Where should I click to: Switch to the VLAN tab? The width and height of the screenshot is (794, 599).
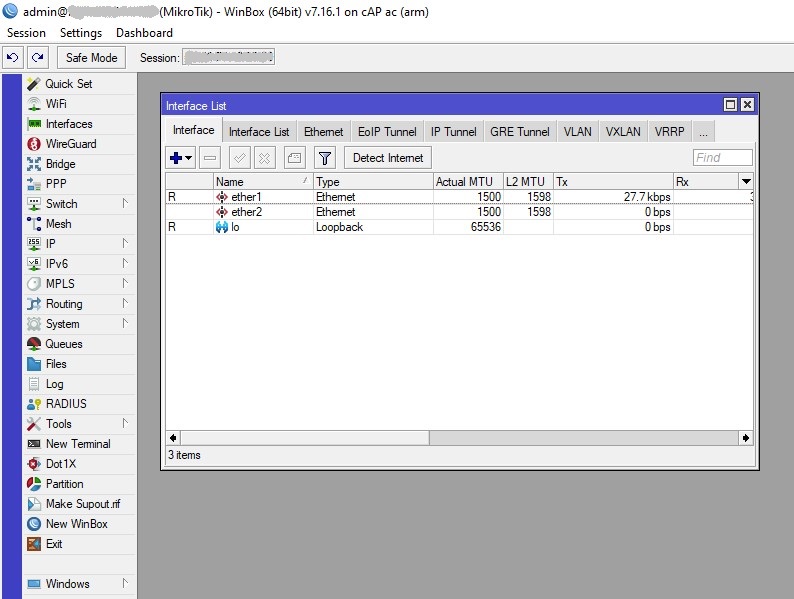pyautogui.click(x=578, y=132)
